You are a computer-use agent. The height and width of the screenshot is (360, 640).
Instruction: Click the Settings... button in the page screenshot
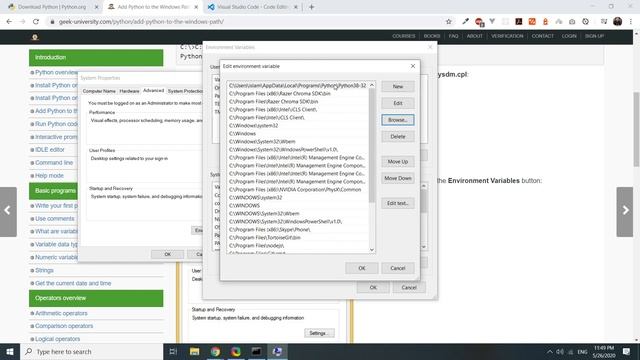319,333
